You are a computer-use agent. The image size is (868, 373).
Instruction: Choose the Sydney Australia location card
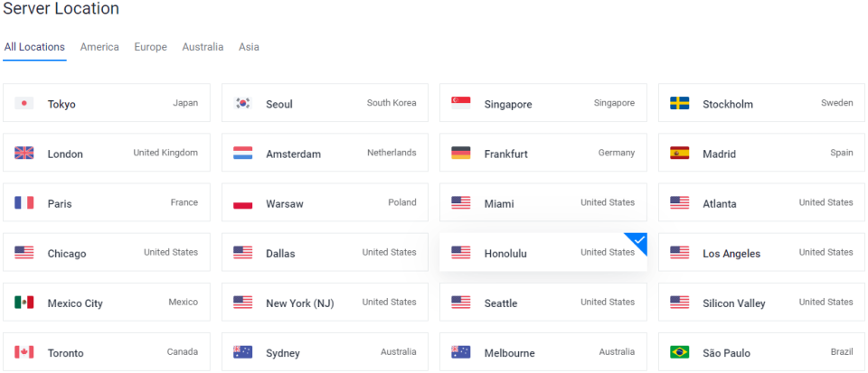click(325, 351)
